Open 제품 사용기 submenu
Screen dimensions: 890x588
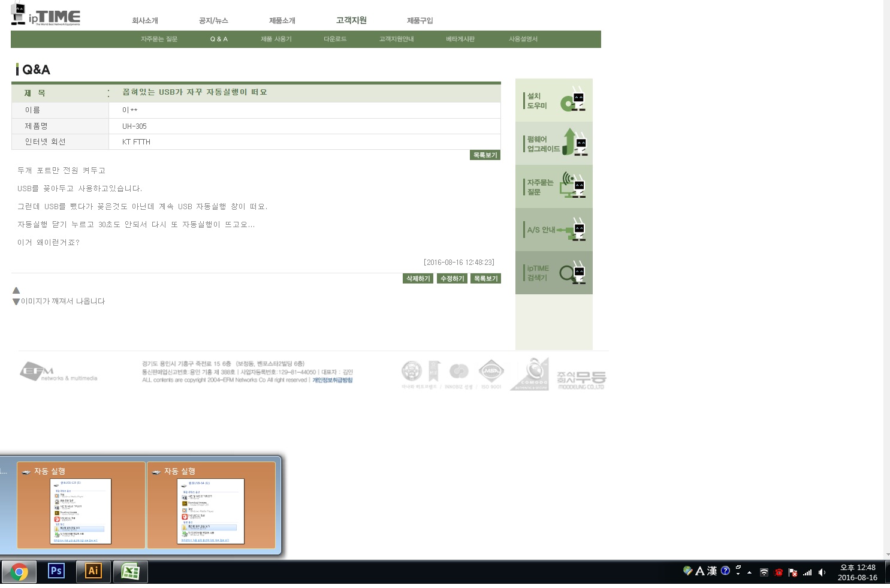coord(276,39)
